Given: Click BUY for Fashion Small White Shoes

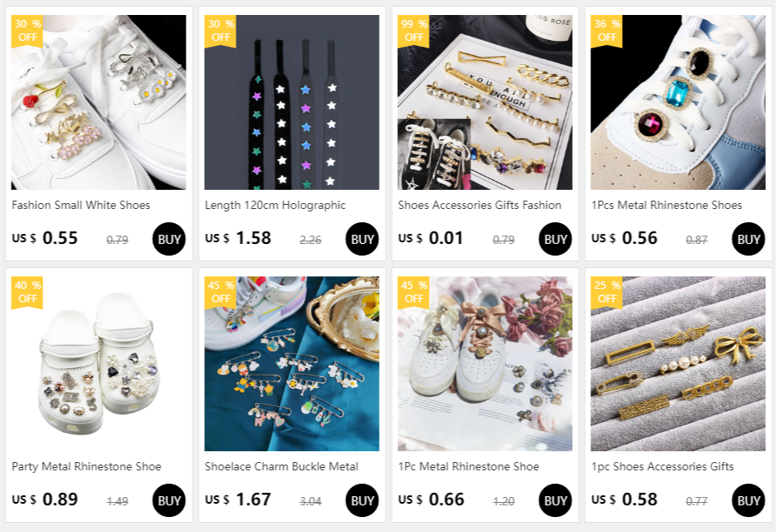Looking at the screenshot, I should click(x=169, y=239).
